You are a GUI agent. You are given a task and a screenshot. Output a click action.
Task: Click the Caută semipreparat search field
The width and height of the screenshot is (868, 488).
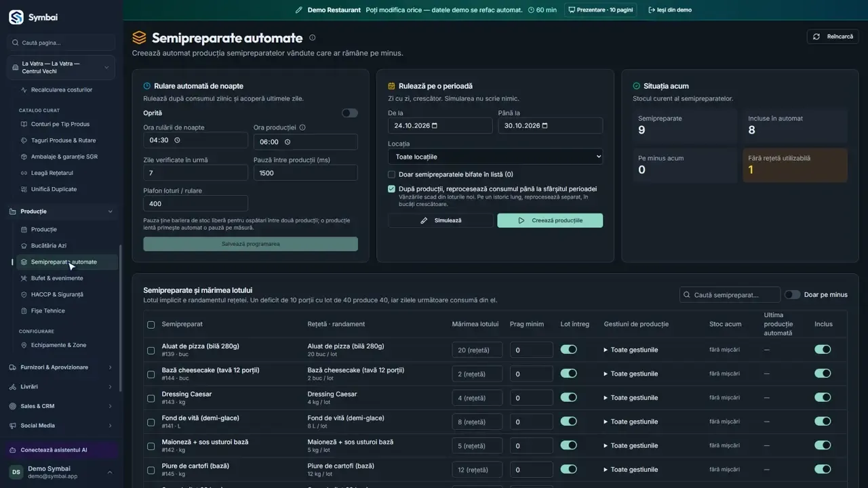tap(730, 295)
